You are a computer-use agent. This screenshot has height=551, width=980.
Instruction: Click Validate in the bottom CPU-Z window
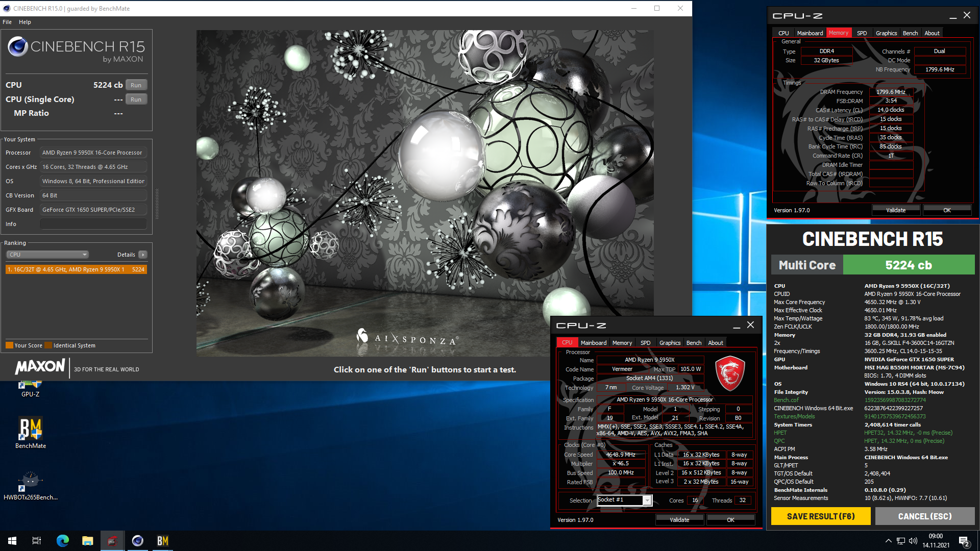(x=679, y=520)
